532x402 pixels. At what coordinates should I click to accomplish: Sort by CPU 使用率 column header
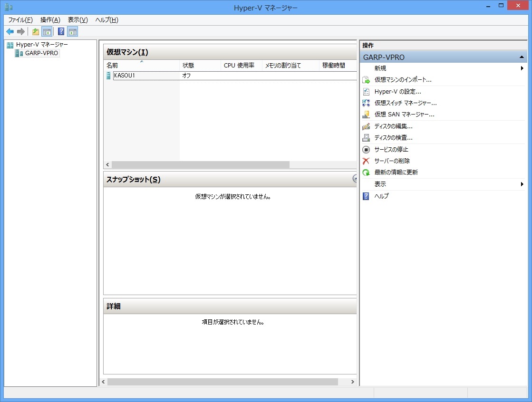(x=242, y=66)
